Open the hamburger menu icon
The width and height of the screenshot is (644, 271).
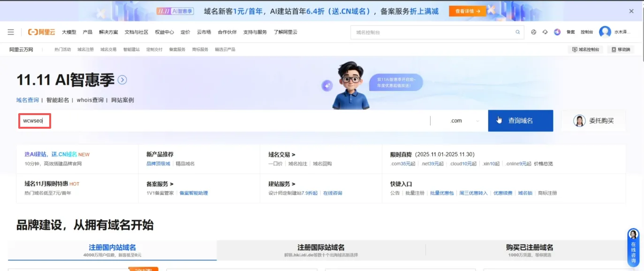coord(11,32)
